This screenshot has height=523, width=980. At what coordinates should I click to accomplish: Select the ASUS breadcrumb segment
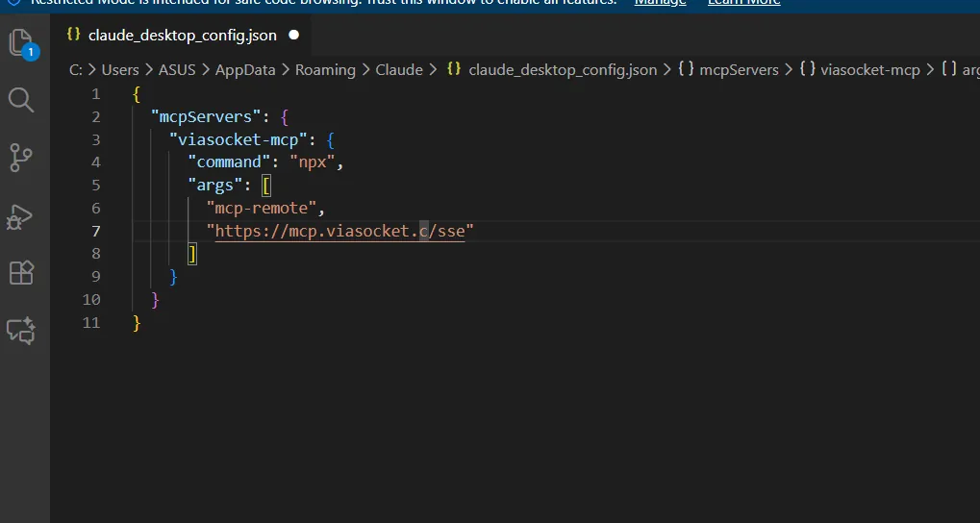pos(177,70)
